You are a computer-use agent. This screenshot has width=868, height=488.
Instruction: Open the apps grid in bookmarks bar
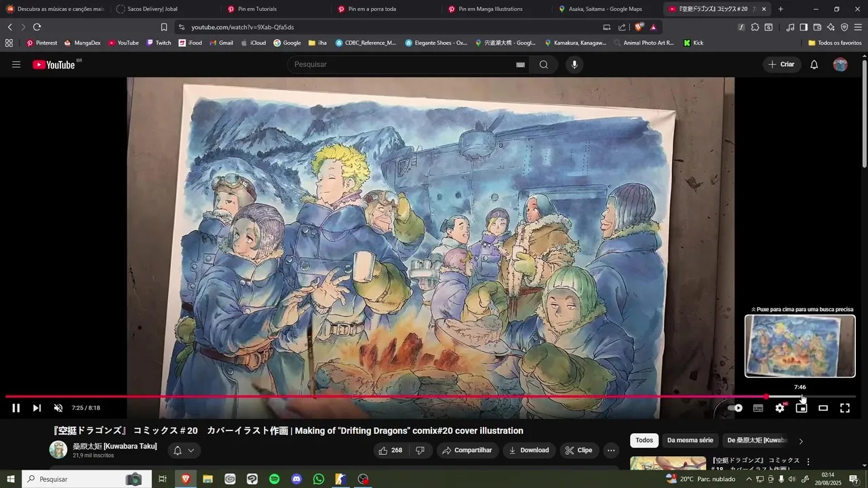[x=9, y=43]
